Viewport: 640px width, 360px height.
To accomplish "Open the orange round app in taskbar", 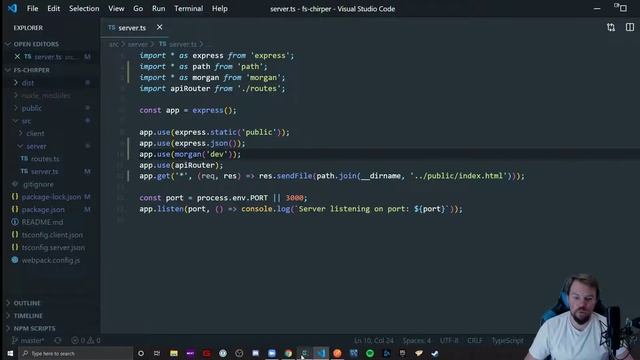I will point(337,353).
